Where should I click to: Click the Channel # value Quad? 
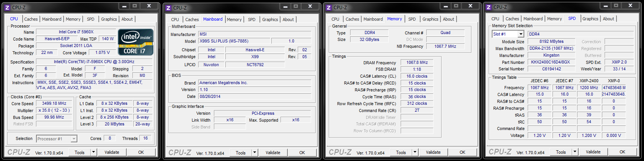[445, 33]
